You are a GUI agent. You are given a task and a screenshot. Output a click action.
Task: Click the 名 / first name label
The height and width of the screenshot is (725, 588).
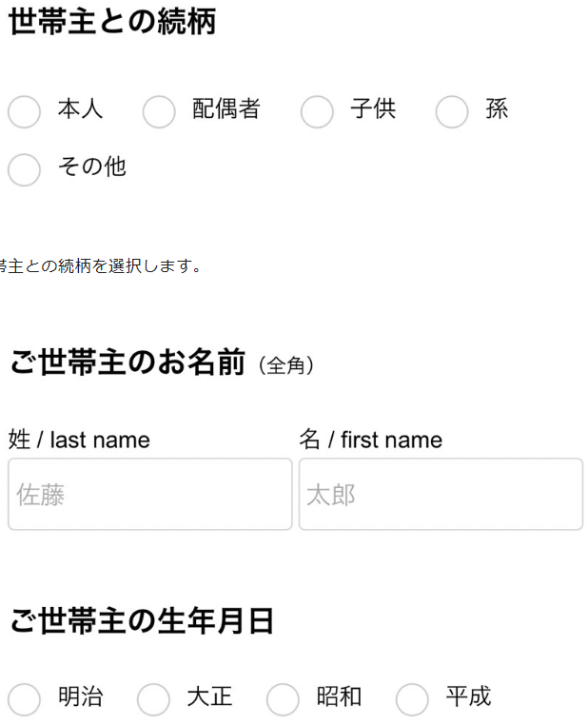pyautogui.click(x=370, y=440)
